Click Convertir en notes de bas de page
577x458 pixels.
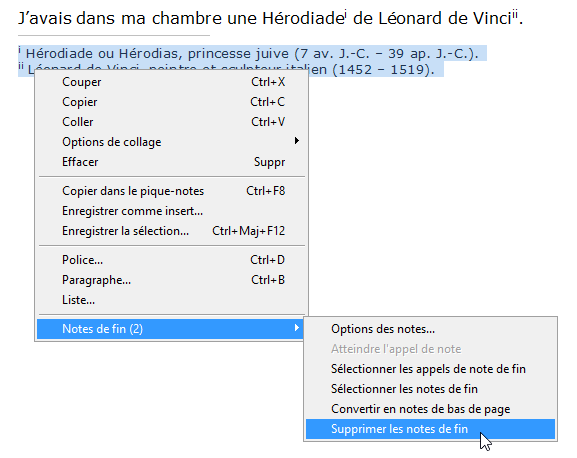point(430,409)
